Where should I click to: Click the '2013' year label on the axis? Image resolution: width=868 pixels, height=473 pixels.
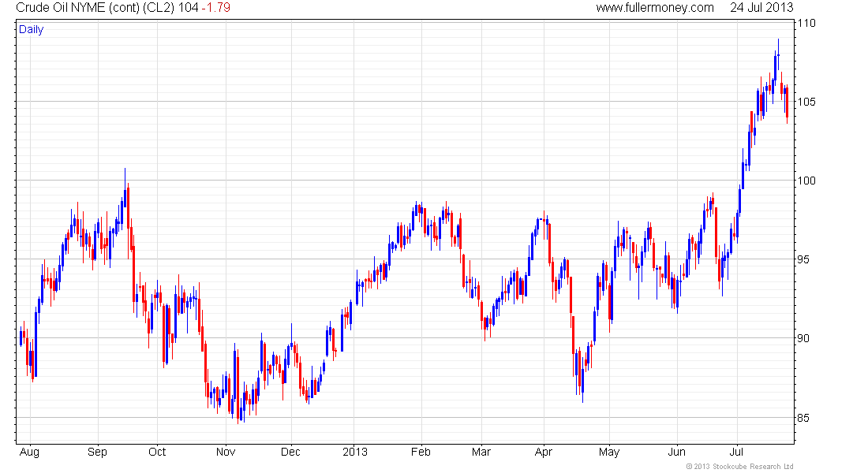click(355, 452)
